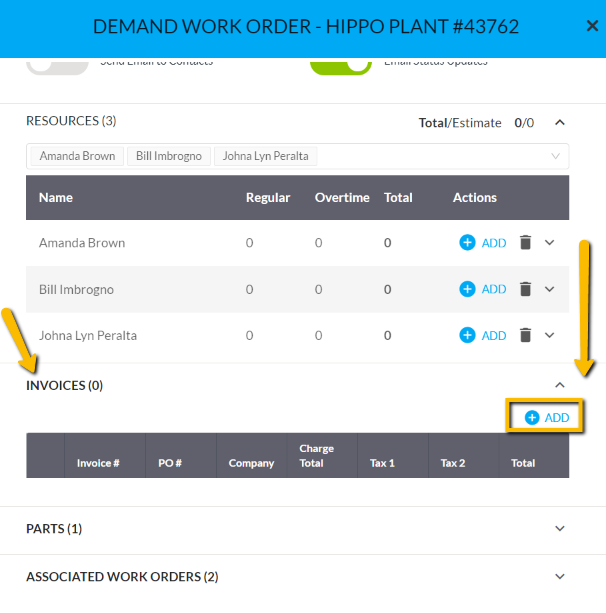Expand the Associated Work Orders section
Screen dimensions: 606x613
560,577
